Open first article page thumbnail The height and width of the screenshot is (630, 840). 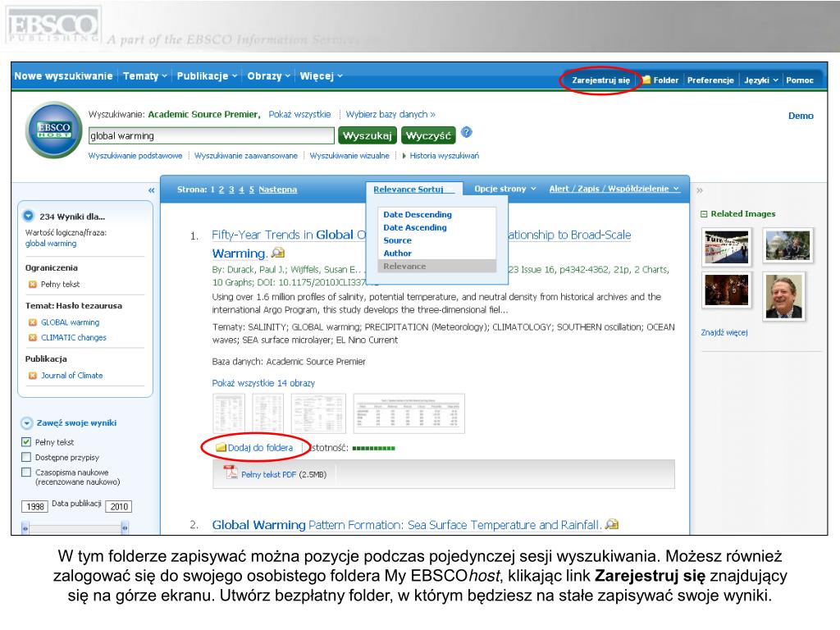229,413
